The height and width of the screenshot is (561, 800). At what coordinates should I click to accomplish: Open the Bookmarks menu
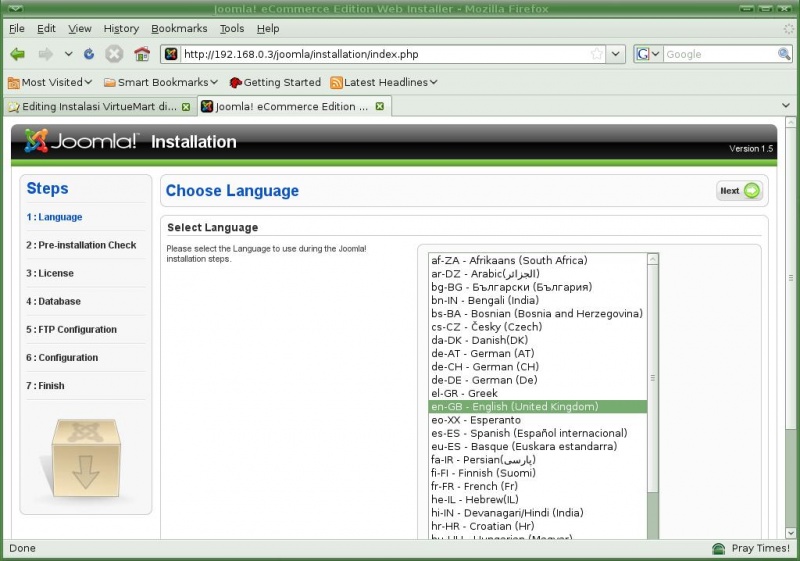click(179, 29)
